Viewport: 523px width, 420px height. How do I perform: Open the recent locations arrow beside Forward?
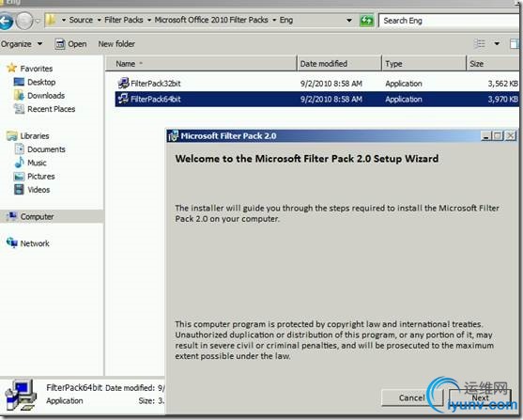(x=38, y=21)
